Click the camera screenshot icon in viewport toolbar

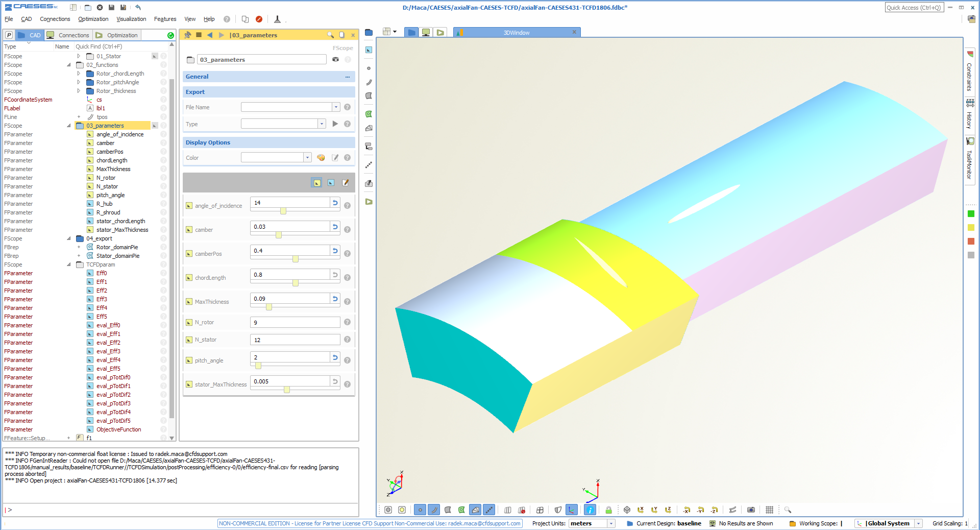point(751,510)
